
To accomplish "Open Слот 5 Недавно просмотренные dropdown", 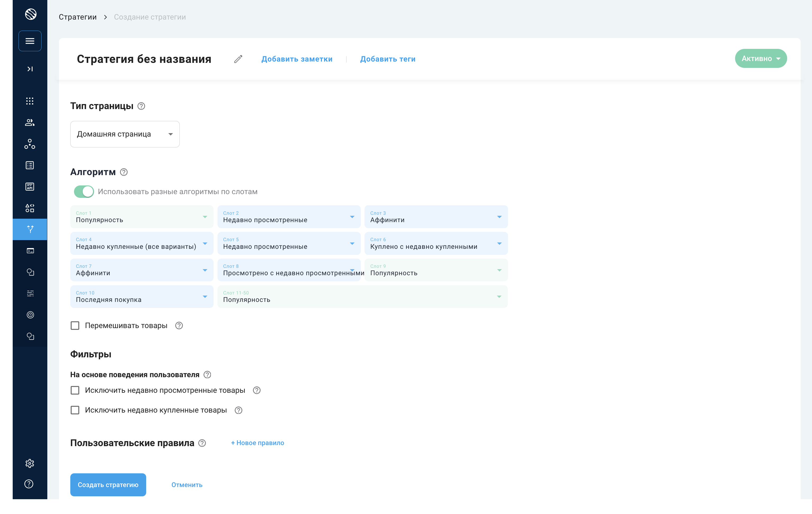I will coord(289,243).
